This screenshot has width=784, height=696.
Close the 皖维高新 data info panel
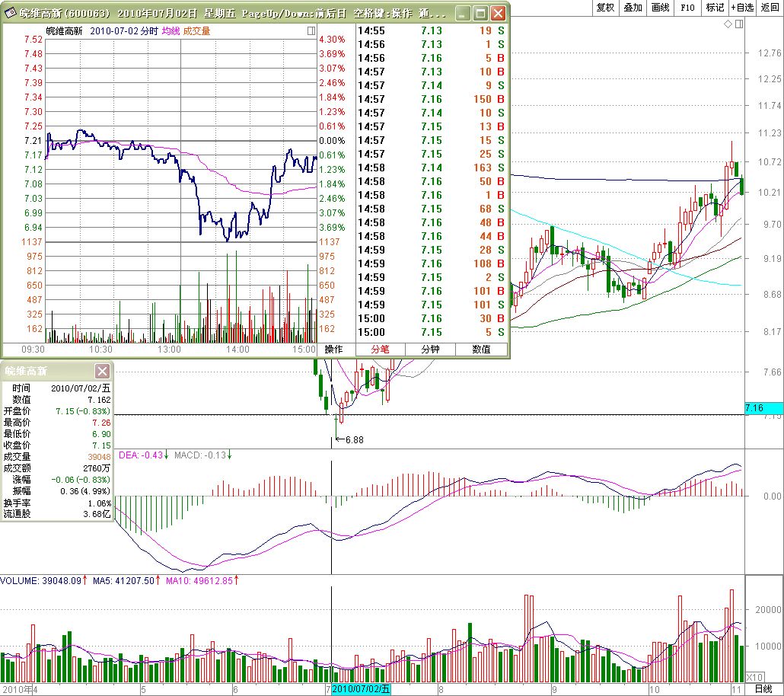(102, 371)
